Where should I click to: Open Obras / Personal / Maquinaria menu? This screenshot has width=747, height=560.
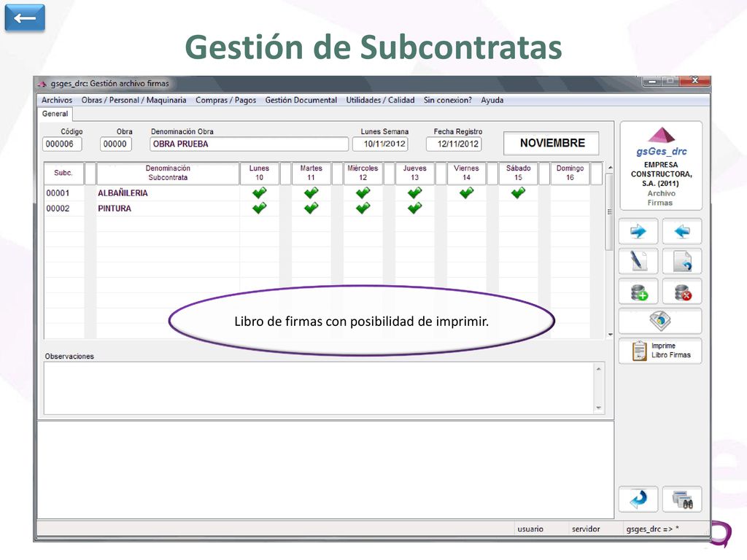pyautogui.click(x=134, y=100)
